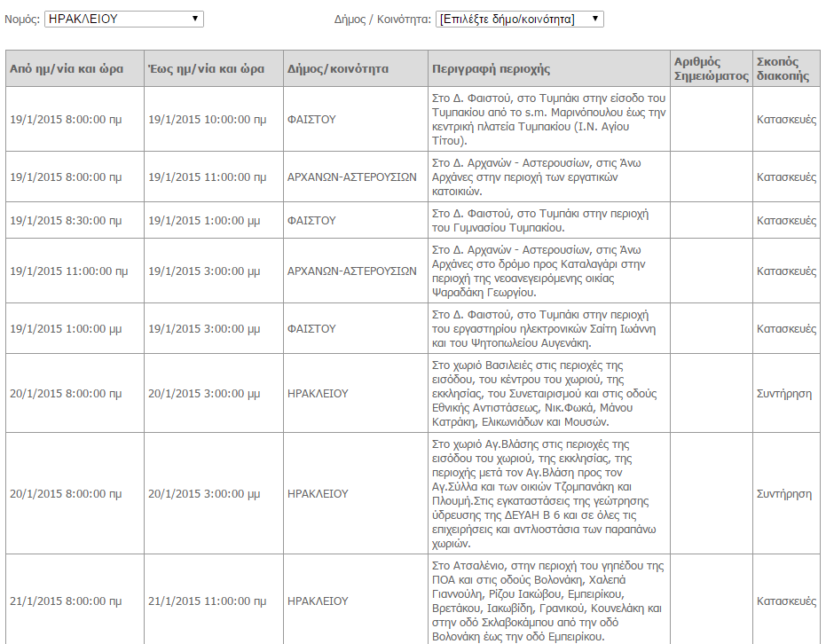Select the 'Δήμος/κοινότητα' column header
The width and height of the screenshot is (826, 644).
(338, 69)
